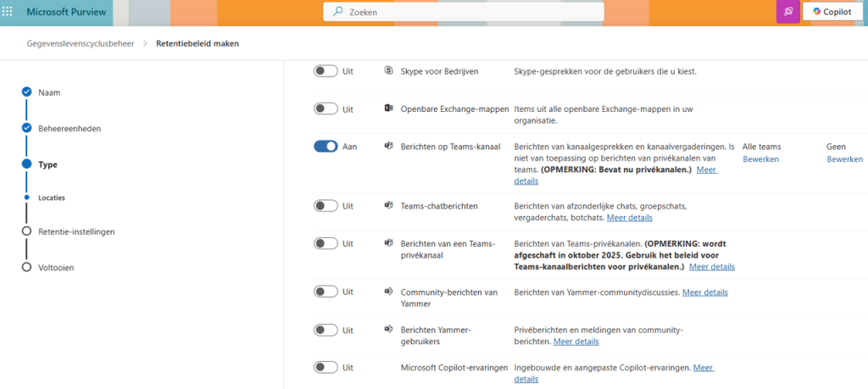The image size is (868, 389).
Task: Go to the Beheereenheden step
Action: (x=70, y=128)
